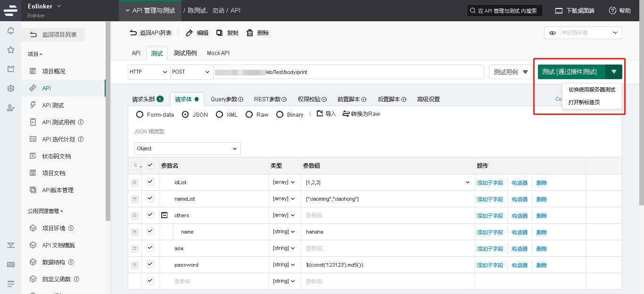Collapse the others parameter row

[x=165, y=215]
